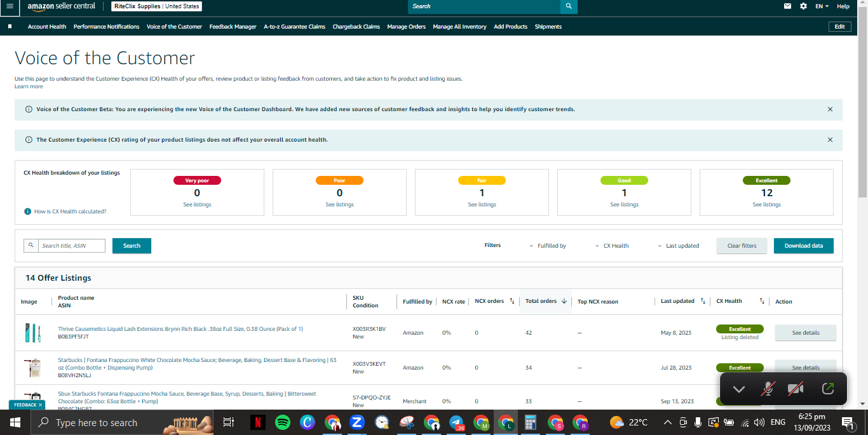Collapse the meeting overlay chevron
The image size is (868, 435).
pos(738,389)
